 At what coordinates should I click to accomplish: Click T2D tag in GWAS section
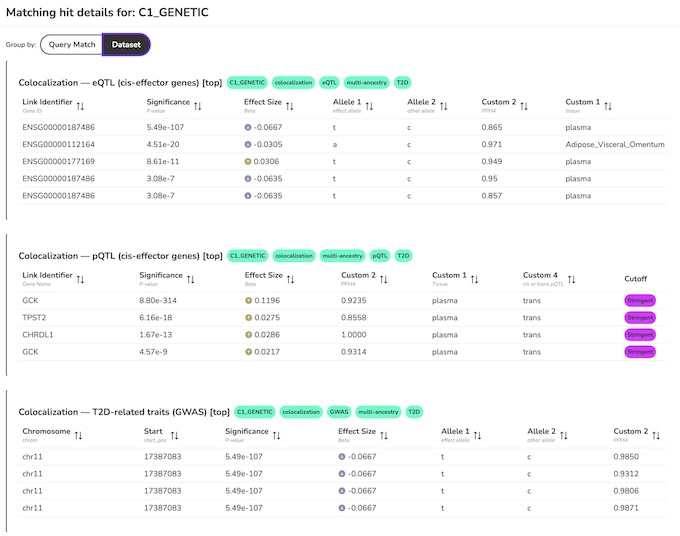click(x=414, y=412)
